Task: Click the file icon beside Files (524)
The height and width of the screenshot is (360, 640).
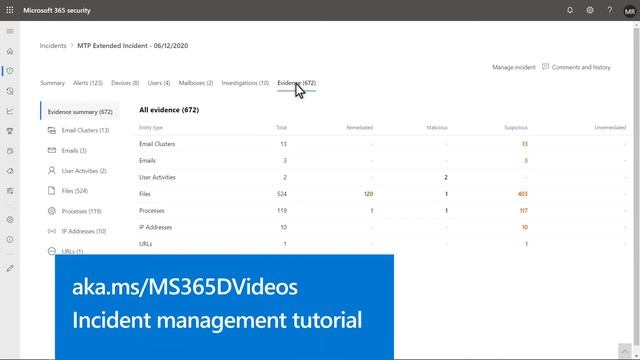Action: 51,191
